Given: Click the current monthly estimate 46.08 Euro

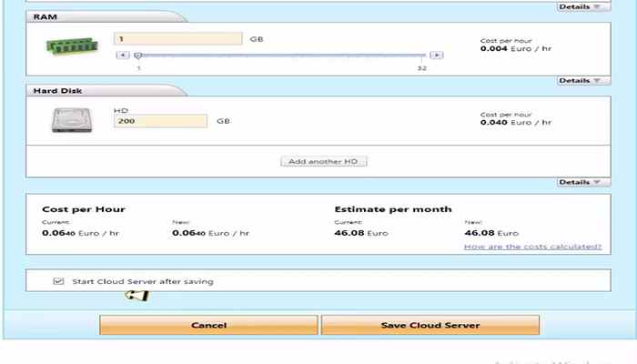Looking at the screenshot, I should [361, 233].
